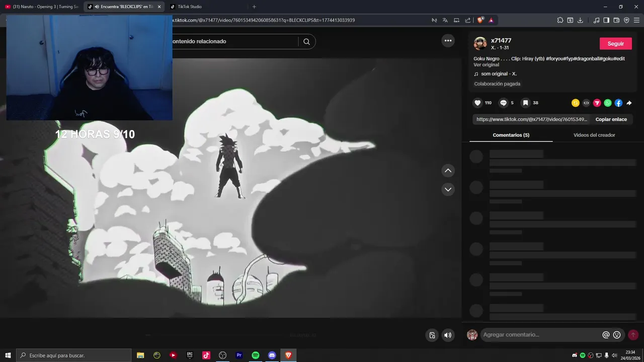
Task: Open a new browser tab
Action: pos(254,7)
